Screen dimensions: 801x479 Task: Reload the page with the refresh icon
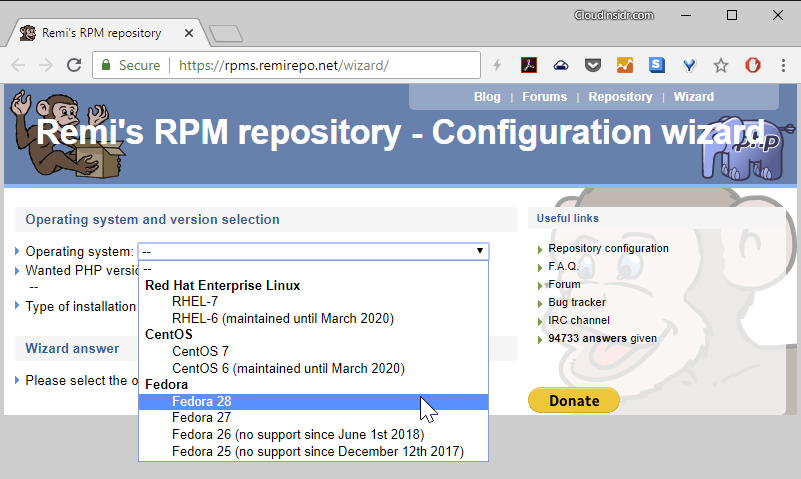click(73, 65)
